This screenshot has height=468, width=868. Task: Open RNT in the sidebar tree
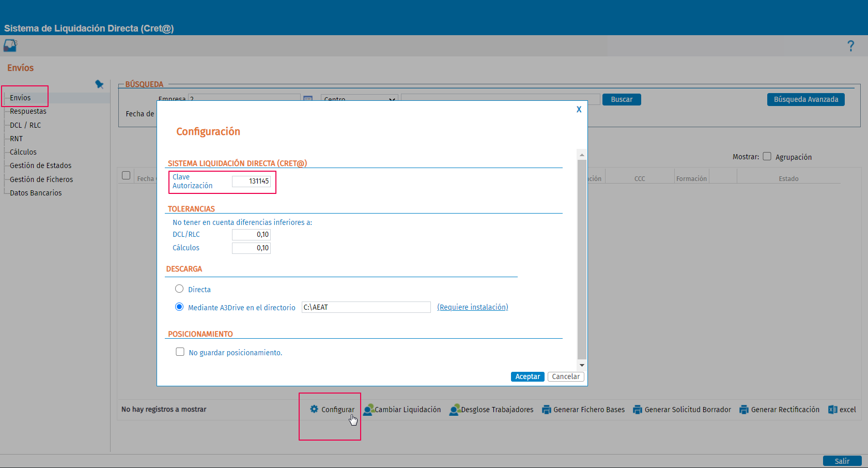point(16,139)
